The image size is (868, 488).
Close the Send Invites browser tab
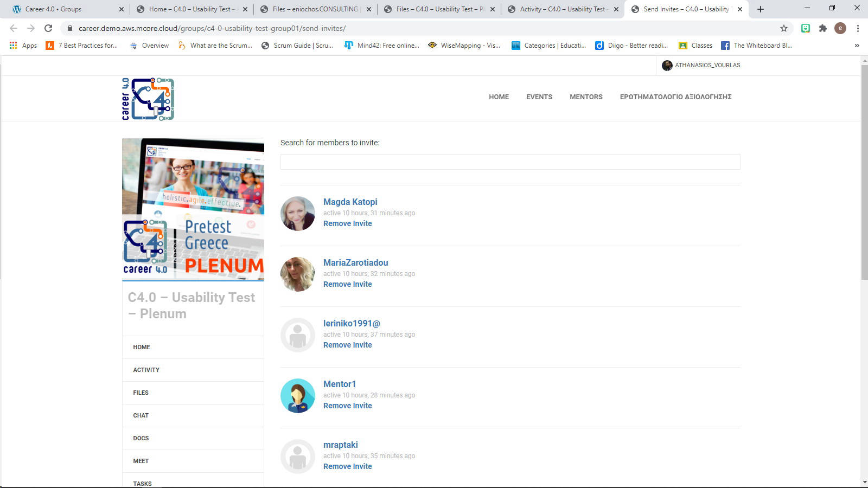pos(740,9)
